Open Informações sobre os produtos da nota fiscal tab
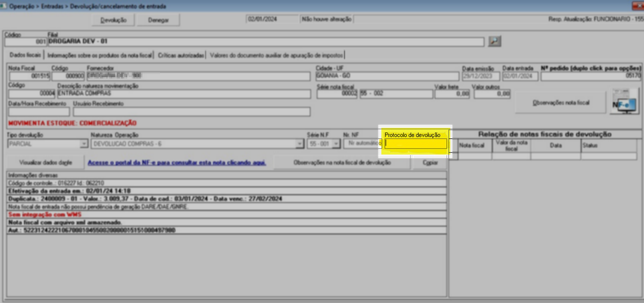 100,55
